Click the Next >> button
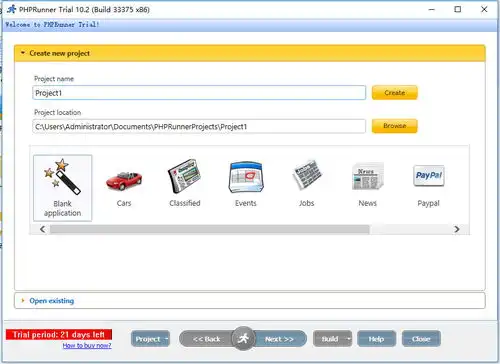 [280, 339]
